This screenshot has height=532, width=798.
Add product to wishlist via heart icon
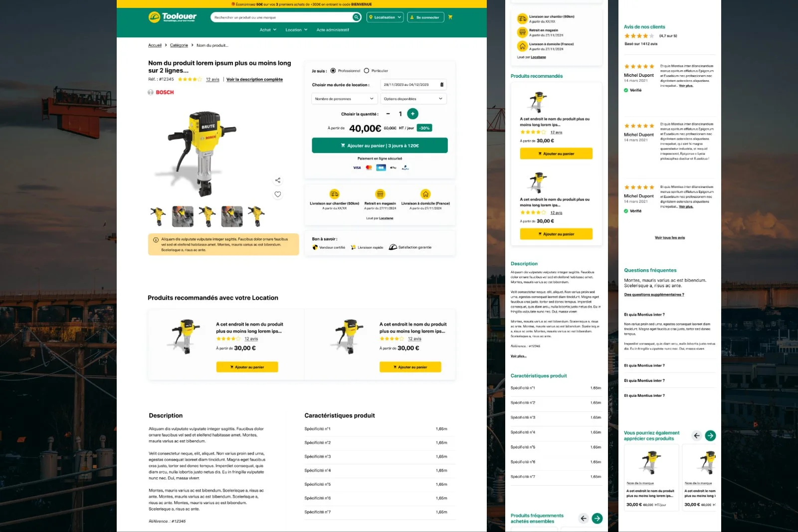point(278,194)
